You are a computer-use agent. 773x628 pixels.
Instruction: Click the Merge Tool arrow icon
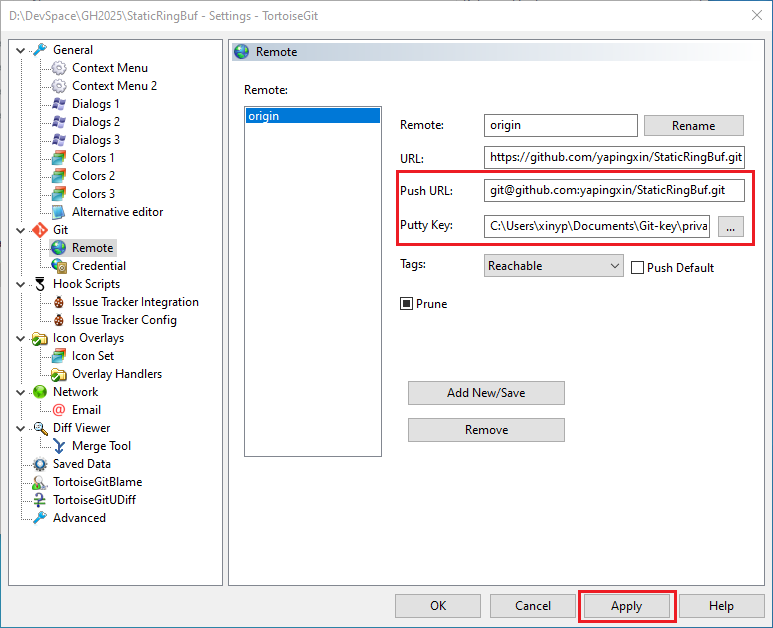click(x=59, y=446)
